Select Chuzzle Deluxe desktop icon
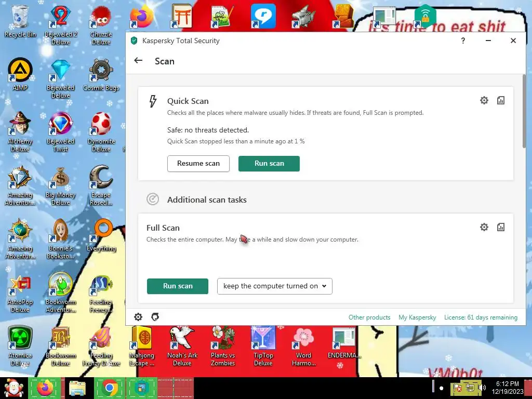 tap(101, 25)
